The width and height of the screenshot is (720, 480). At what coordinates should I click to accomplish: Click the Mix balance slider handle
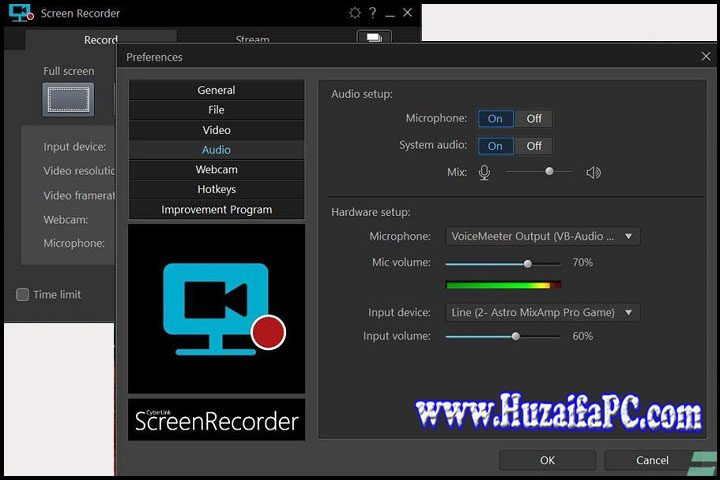click(549, 171)
